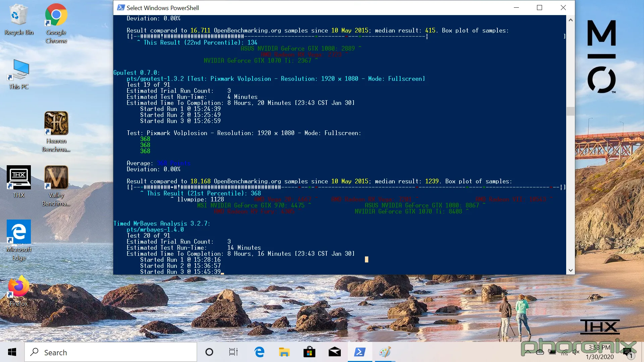This screenshot has width=644, height=362.
Task: Launch Paint from the taskbar
Action: (384, 352)
